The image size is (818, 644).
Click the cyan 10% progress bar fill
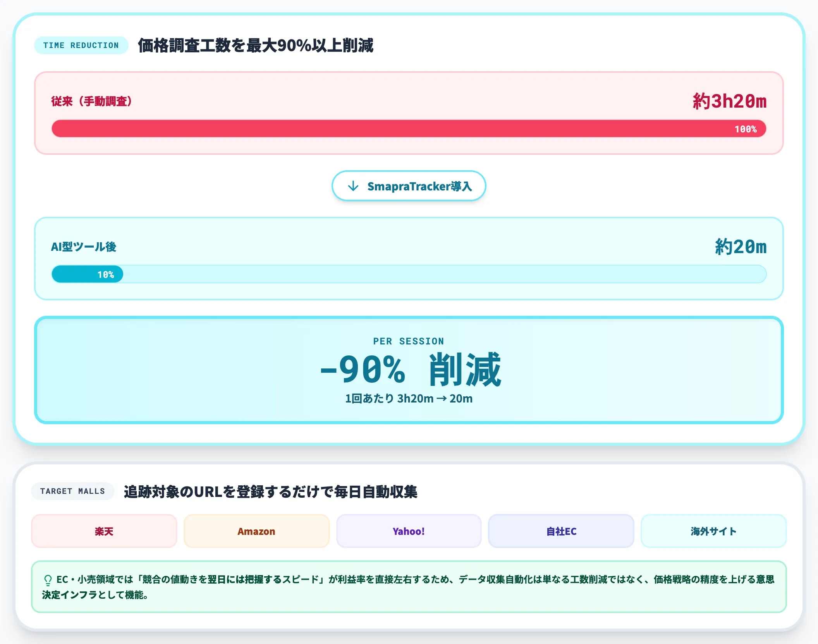pyautogui.click(x=87, y=274)
